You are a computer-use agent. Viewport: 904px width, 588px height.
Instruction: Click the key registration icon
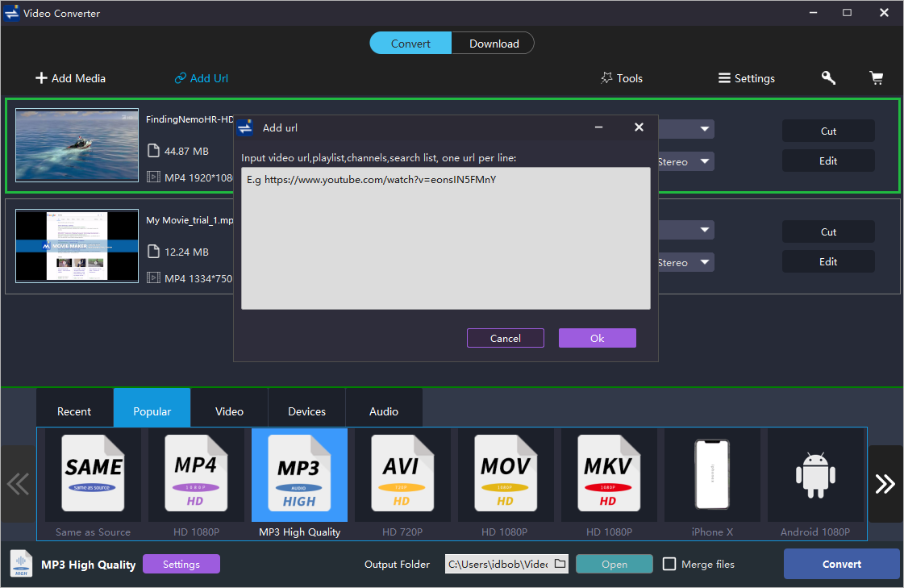click(828, 77)
